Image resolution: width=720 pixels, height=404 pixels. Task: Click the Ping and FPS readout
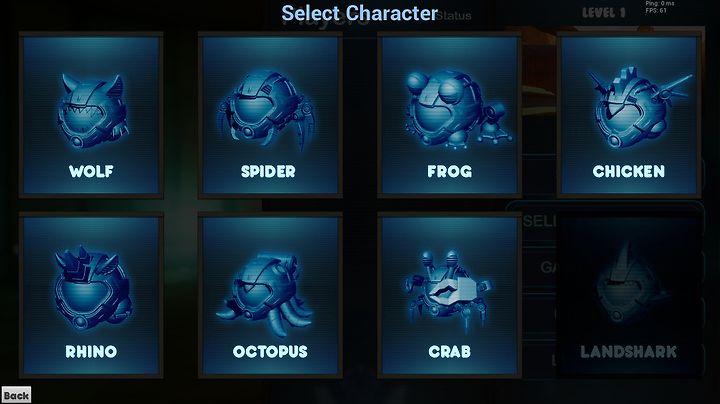click(x=659, y=6)
